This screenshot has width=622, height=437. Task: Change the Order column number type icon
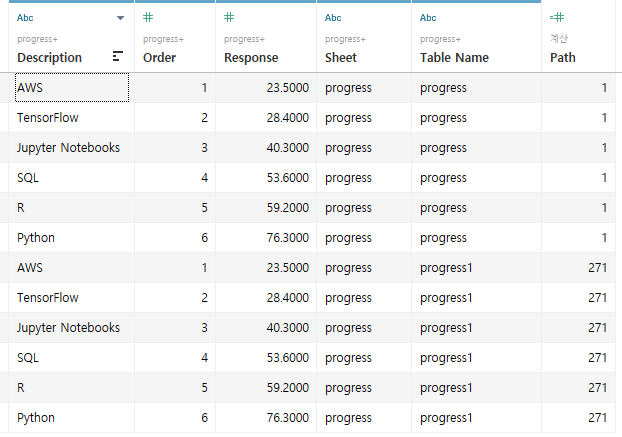click(x=148, y=17)
